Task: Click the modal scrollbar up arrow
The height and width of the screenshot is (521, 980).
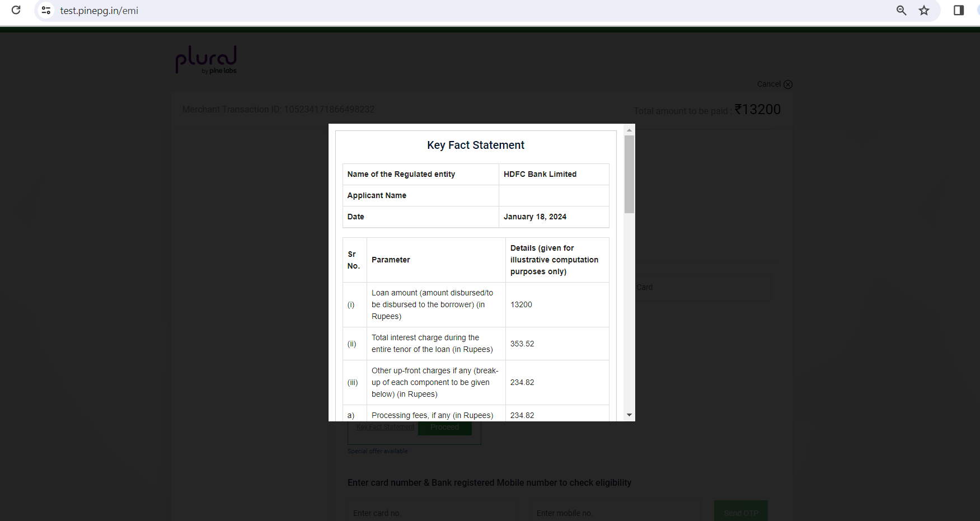Action: 629,130
